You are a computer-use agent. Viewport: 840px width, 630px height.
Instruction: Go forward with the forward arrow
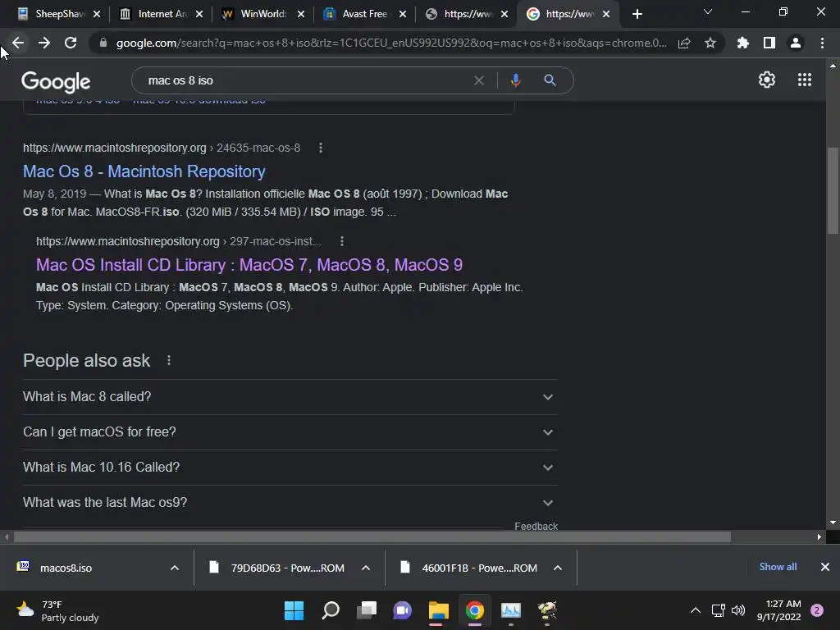44,43
